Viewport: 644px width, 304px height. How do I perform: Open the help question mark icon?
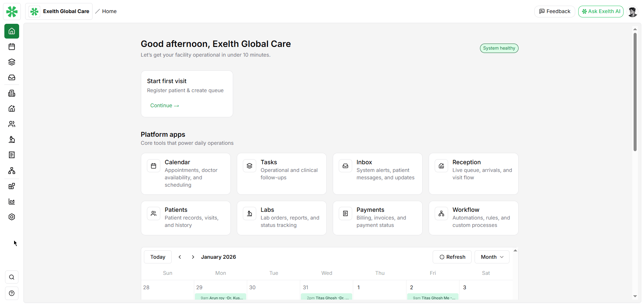click(x=12, y=293)
